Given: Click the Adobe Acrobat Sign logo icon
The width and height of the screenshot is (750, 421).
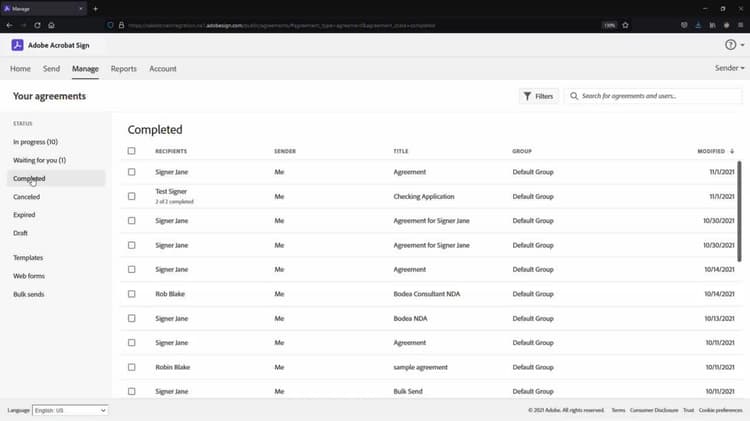Looking at the screenshot, I should pos(17,45).
